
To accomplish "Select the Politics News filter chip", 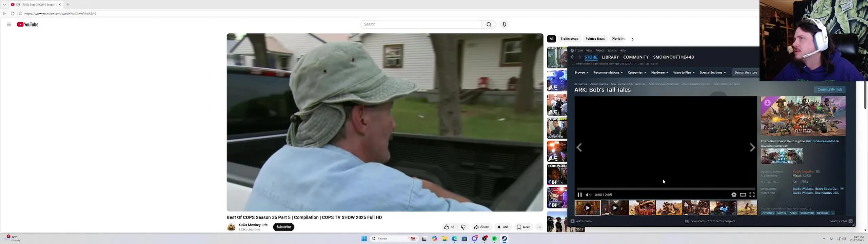I will pyautogui.click(x=595, y=39).
